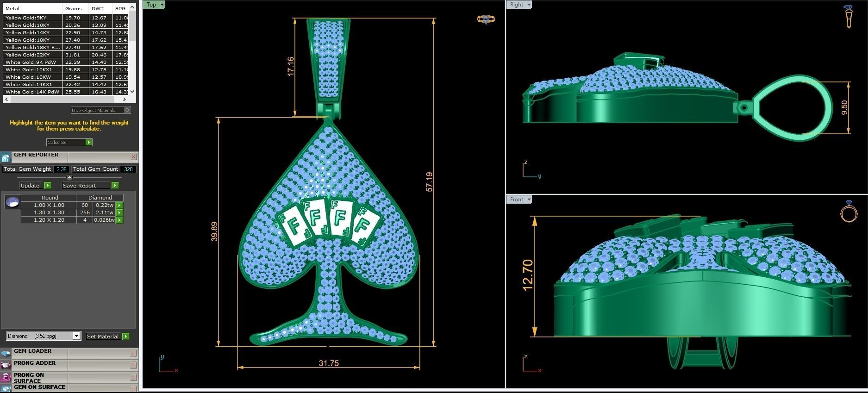
Task: Select the Front viewport tab label
Action: click(x=516, y=200)
